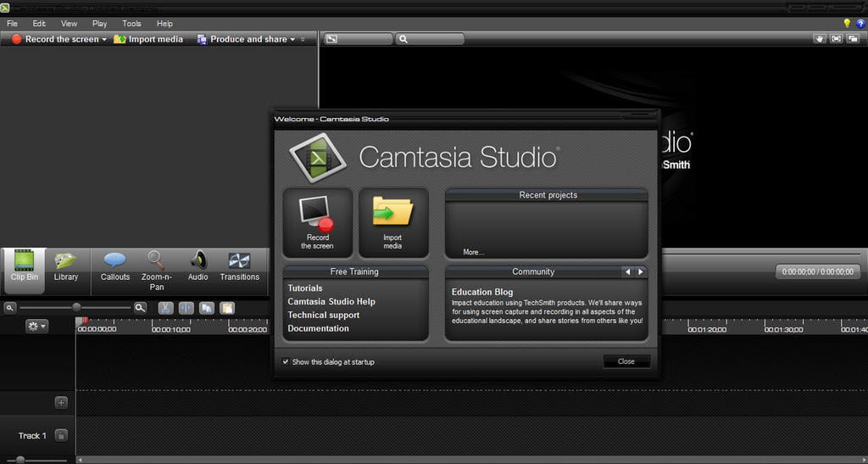Open the Documentation link
Viewport: 868px width, 464px height.
coord(319,327)
